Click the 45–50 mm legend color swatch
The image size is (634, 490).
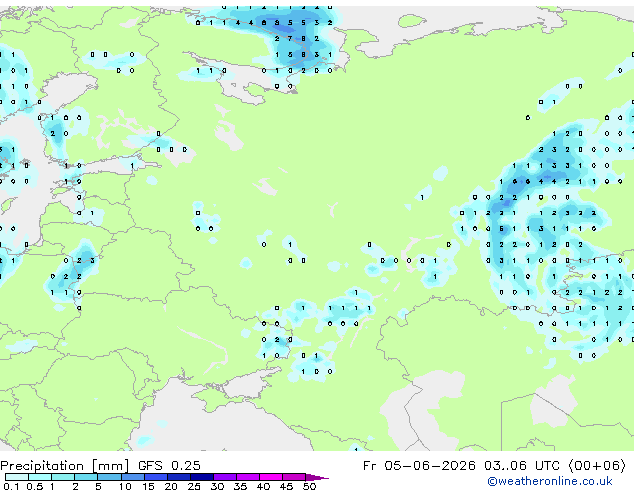294,477
